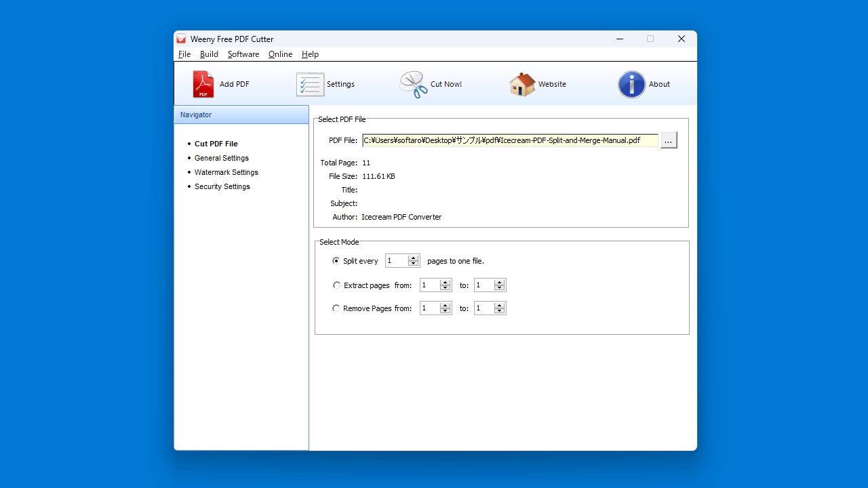Click the File Size value 111.61 KB
868x488 pixels.
(x=378, y=176)
